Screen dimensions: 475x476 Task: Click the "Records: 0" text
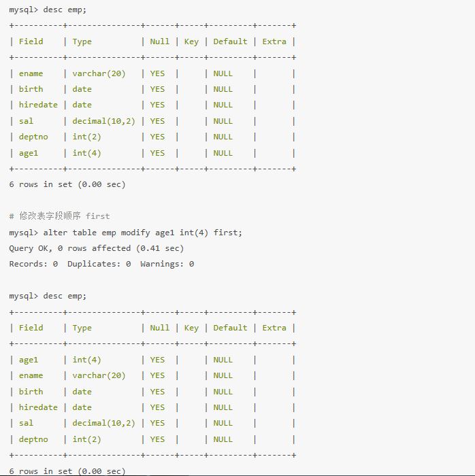[33, 264]
